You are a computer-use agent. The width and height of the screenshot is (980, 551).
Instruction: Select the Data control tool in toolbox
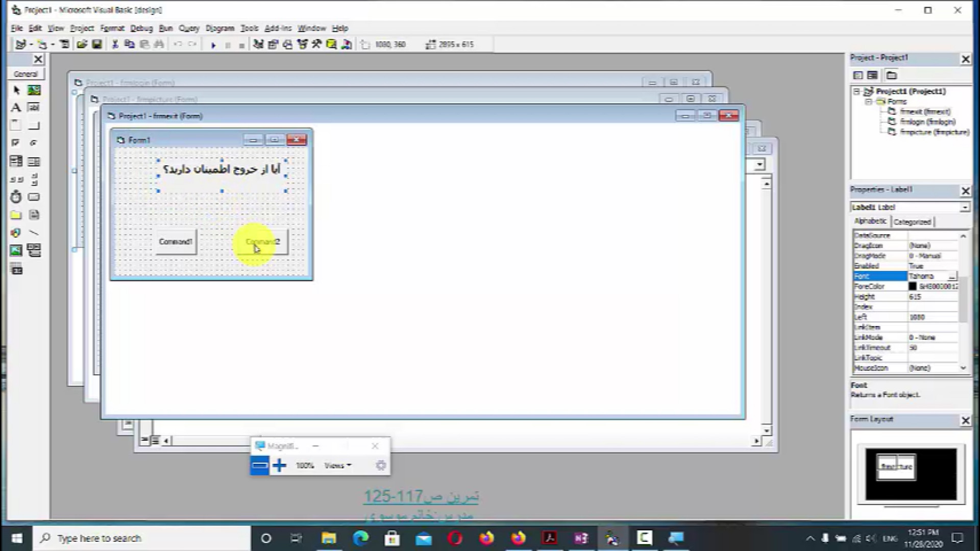[34, 251]
